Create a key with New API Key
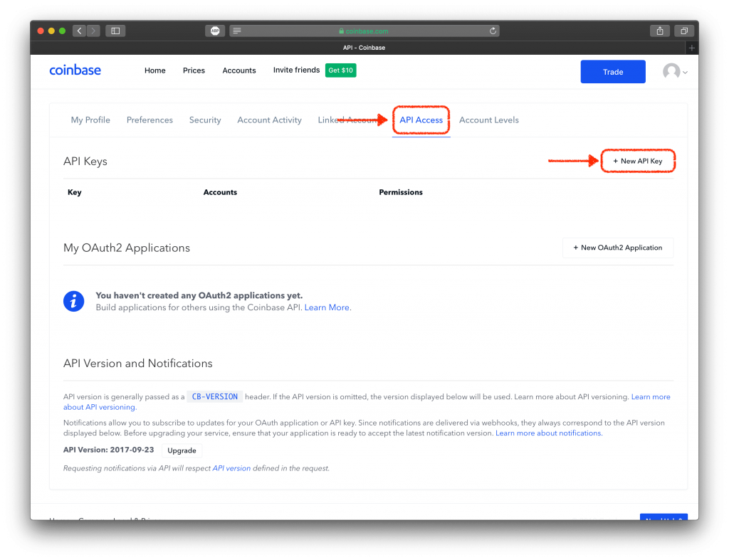The height and width of the screenshot is (560, 729). pos(637,161)
